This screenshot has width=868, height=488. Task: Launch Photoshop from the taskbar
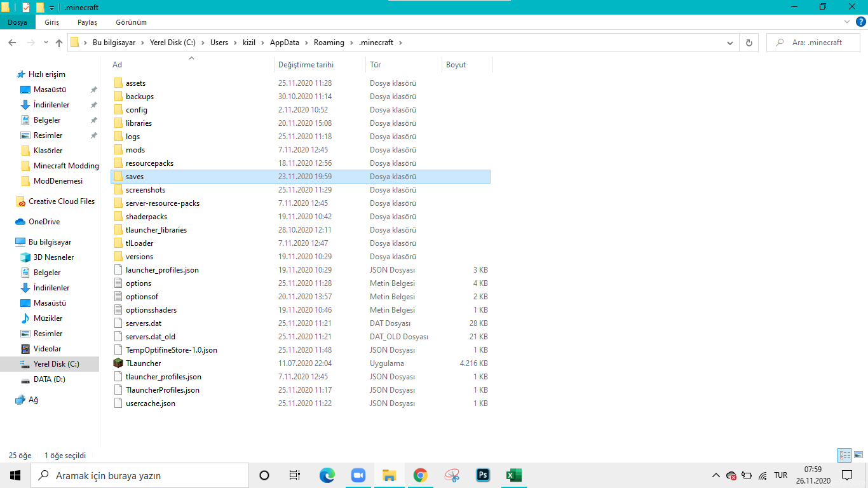point(483,475)
